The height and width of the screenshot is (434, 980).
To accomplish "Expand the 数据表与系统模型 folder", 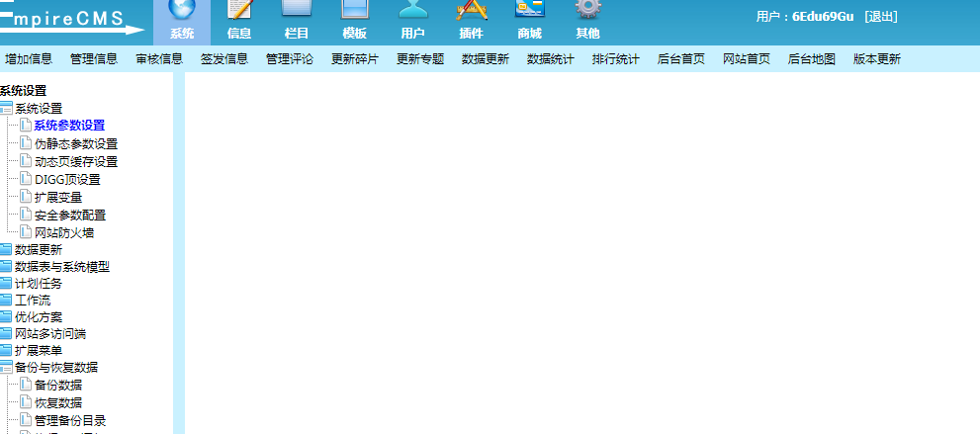I will click(x=6, y=267).
